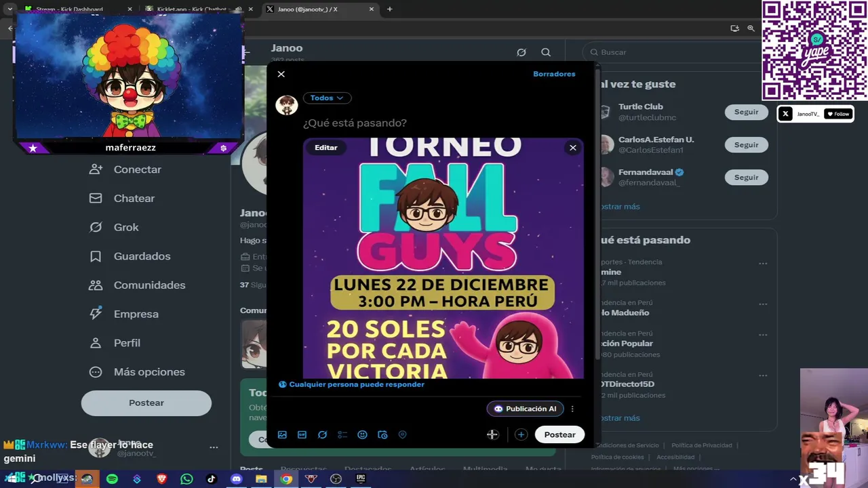This screenshot has height=488, width=868.
Task: Click the Follow button on JanooTV overlay
Action: coord(838,114)
